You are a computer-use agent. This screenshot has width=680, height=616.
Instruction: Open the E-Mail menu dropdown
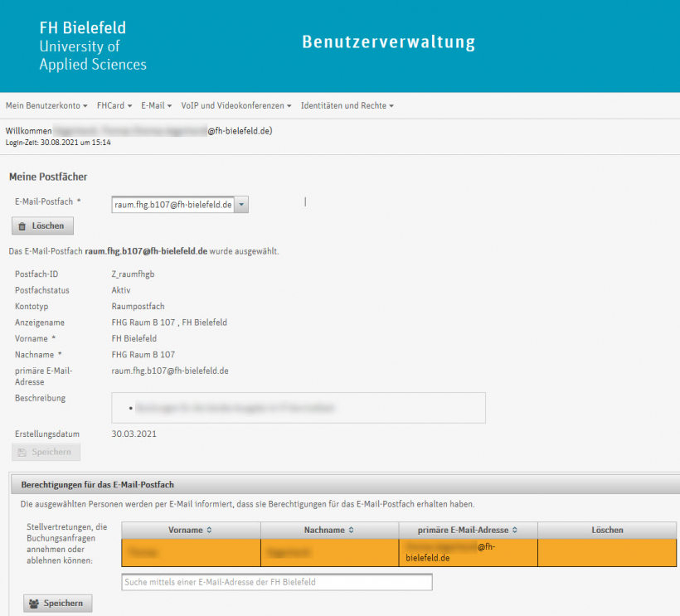point(156,105)
